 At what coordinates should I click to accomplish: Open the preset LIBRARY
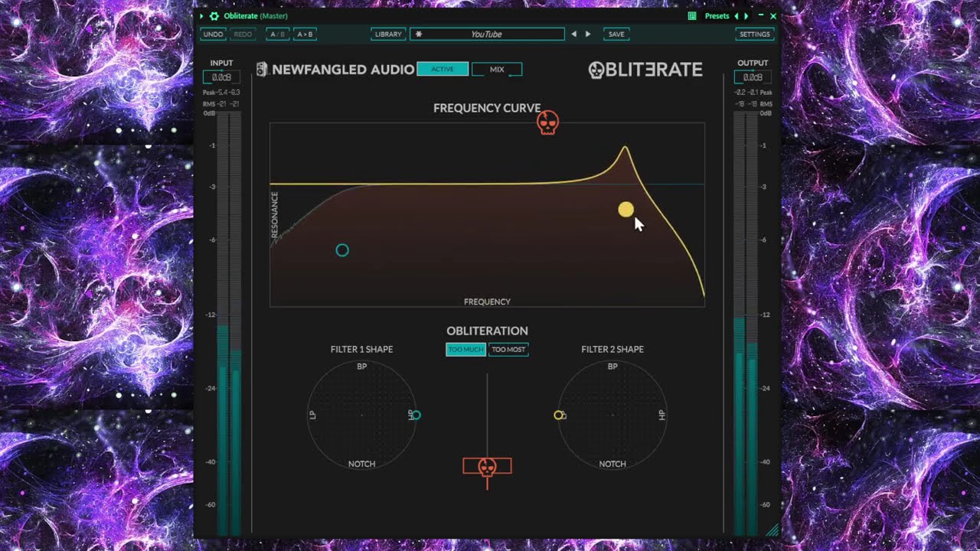(x=388, y=34)
